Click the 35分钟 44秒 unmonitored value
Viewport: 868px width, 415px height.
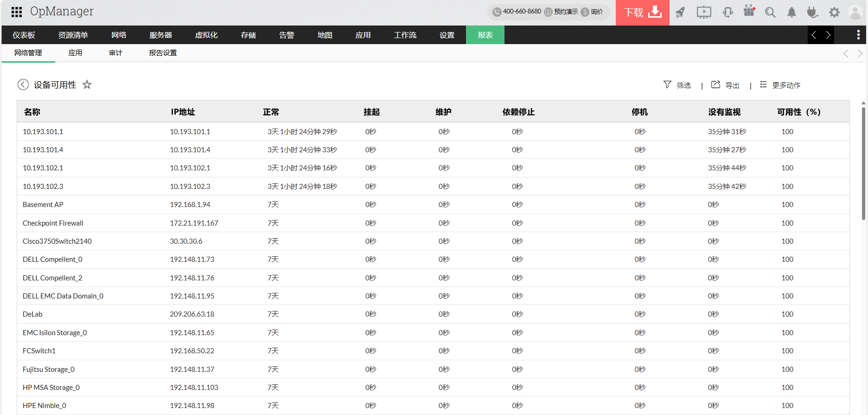coord(727,168)
